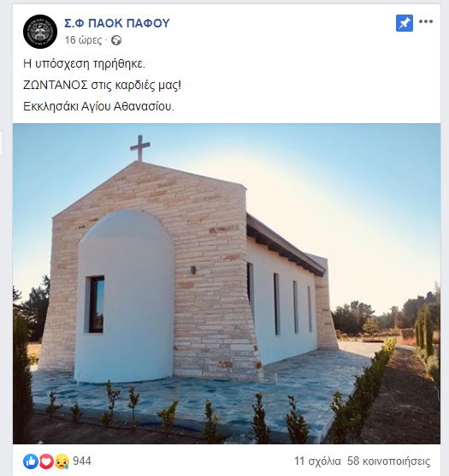Click the cross atop the church in photo
Viewport: 449px width, 476px height.
[140, 148]
